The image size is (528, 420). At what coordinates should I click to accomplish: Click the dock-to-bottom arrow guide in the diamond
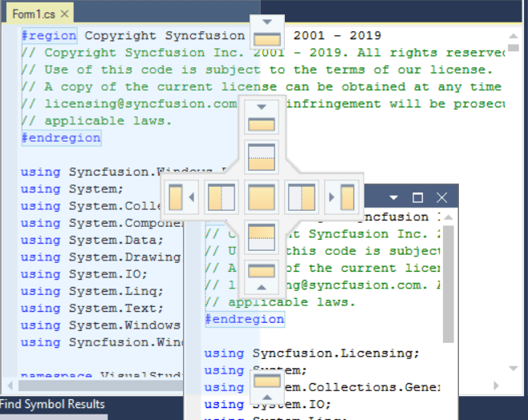coord(262,277)
